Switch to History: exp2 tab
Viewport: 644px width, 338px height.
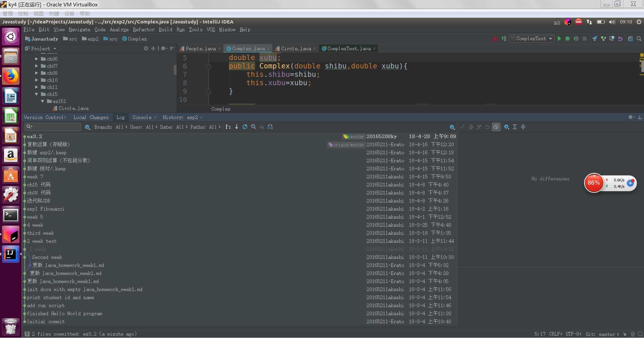(180, 117)
